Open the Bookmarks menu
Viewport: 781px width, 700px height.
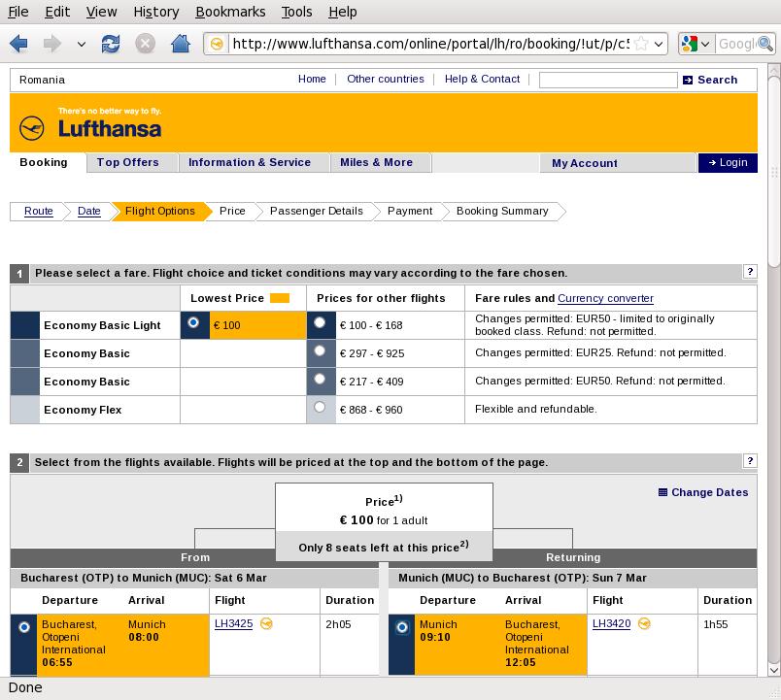pyautogui.click(x=230, y=12)
